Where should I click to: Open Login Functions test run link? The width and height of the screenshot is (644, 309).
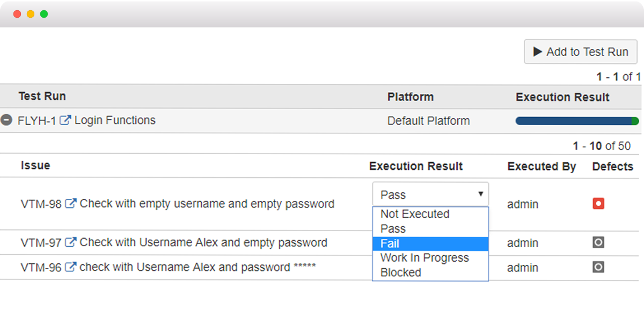point(115,120)
